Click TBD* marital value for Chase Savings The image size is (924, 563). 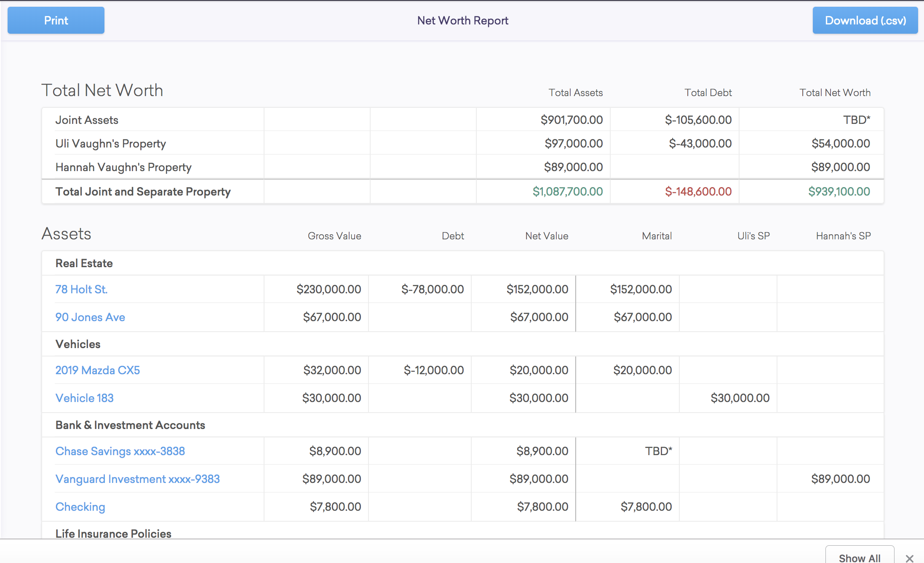658,451
